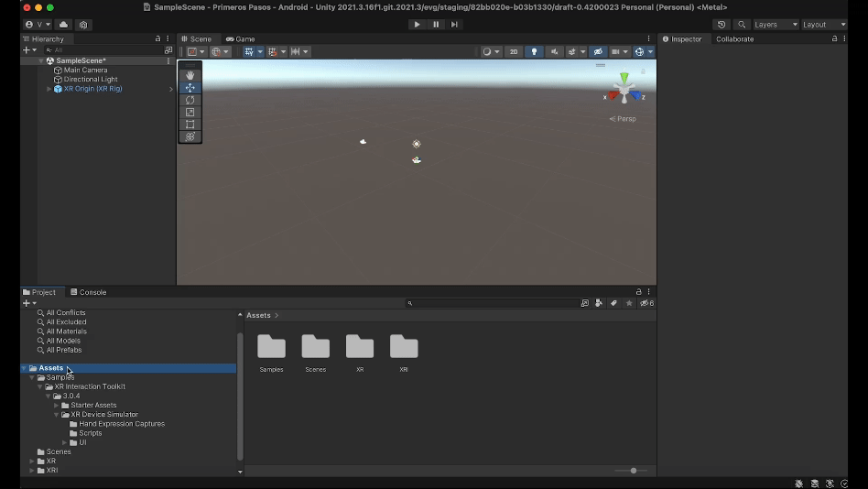Toggle scene lighting bulb button
Image resolution: width=868 pixels, height=489 pixels.
[534, 51]
